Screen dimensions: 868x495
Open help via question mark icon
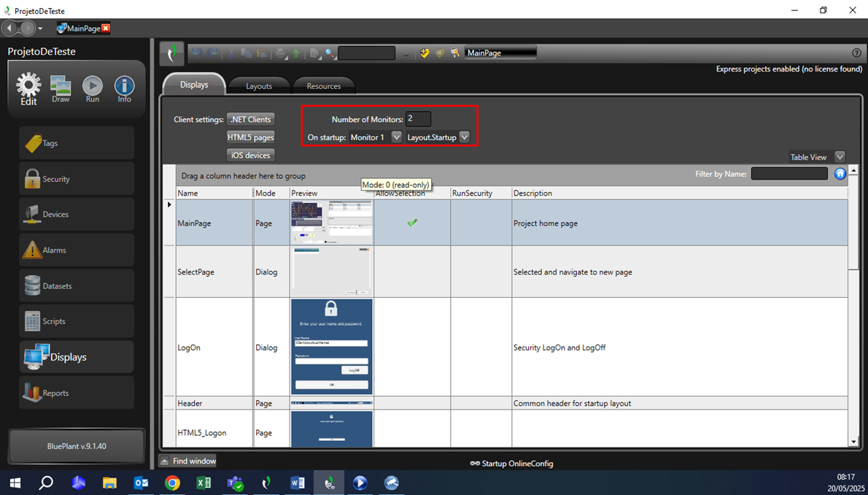point(857,53)
